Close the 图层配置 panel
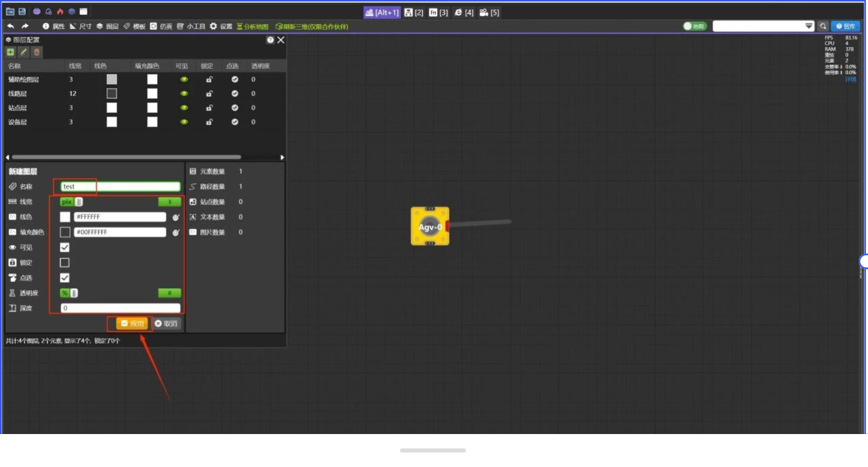868x467 pixels. [x=281, y=40]
